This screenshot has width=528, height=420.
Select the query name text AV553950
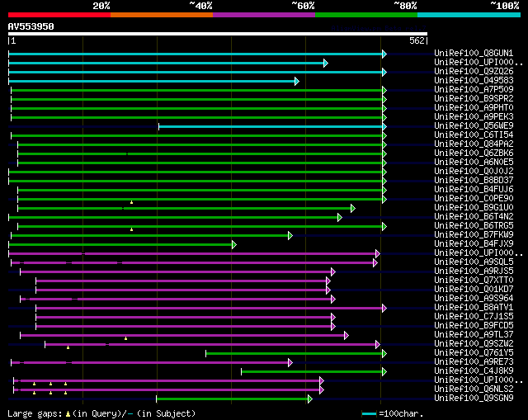coord(31,26)
